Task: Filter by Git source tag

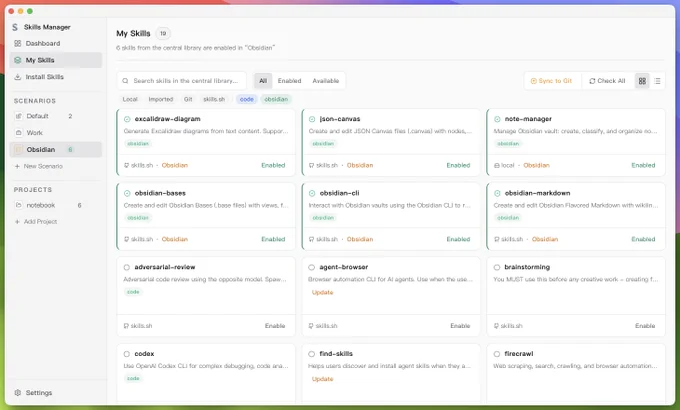Action: click(188, 99)
